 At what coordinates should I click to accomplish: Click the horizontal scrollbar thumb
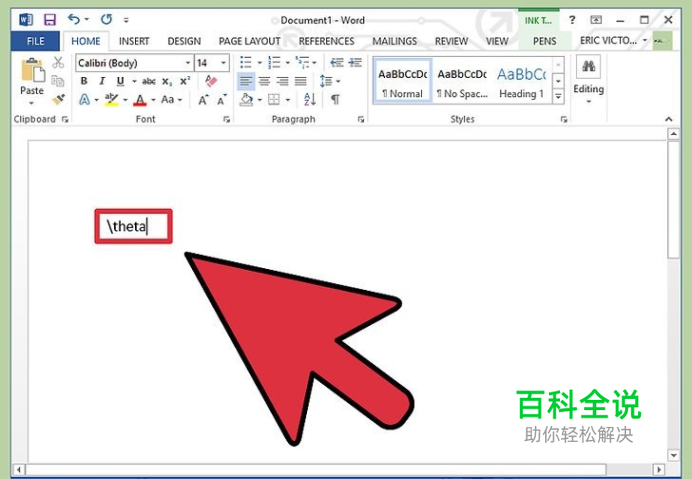tap(316, 469)
